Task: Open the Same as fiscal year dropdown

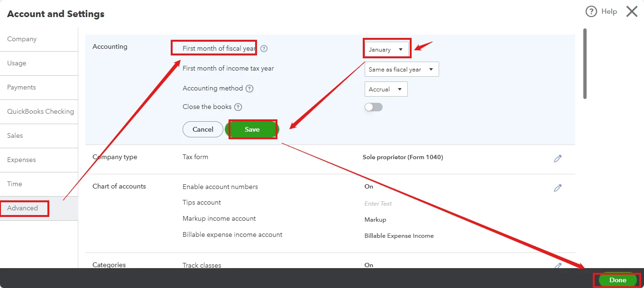Action: coord(402,69)
